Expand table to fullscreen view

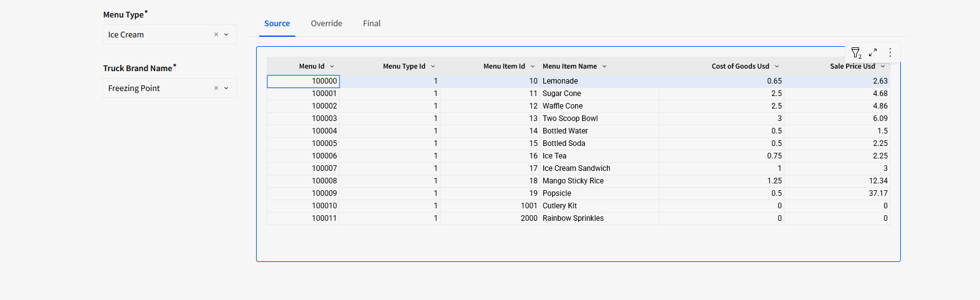click(x=873, y=53)
